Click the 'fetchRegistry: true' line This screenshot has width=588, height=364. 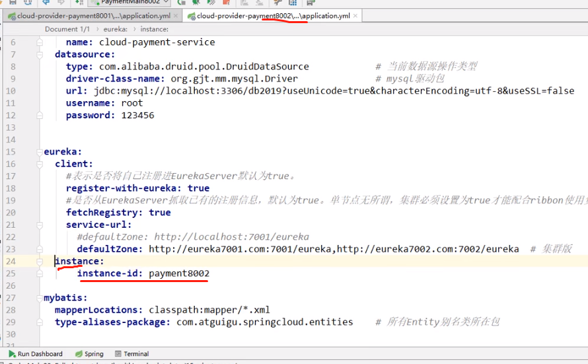118,213
